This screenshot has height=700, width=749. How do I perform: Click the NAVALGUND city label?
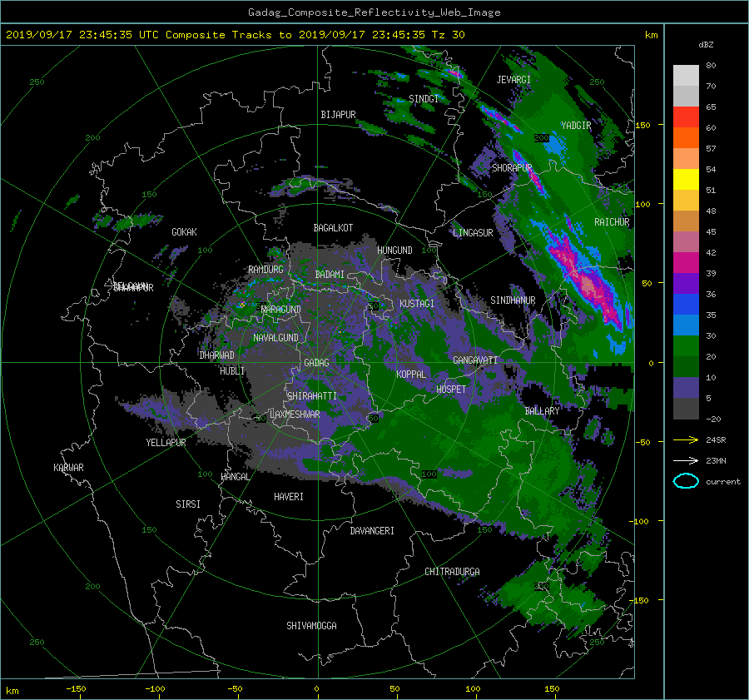(x=275, y=338)
